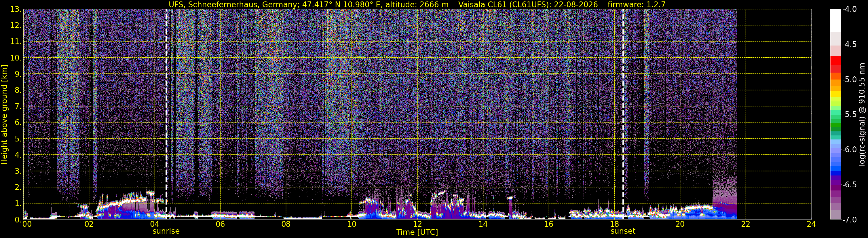Click the time axis tick label 14

click(x=483, y=224)
